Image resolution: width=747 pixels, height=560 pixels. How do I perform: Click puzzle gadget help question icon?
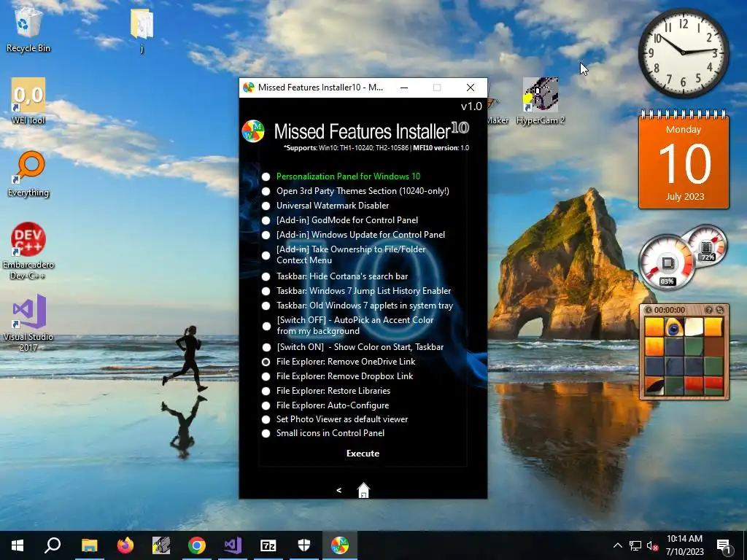point(709,310)
